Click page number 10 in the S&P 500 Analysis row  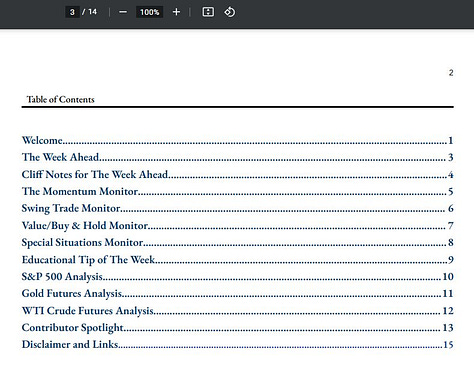click(448, 277)
